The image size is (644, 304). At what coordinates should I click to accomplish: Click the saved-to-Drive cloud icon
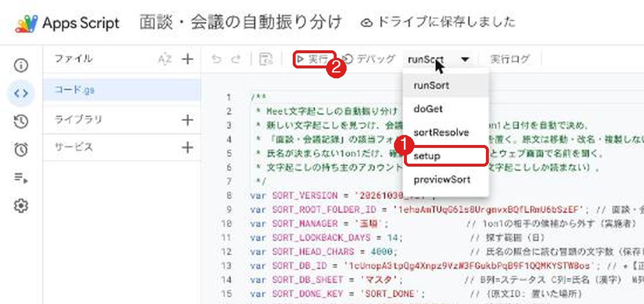366,23
